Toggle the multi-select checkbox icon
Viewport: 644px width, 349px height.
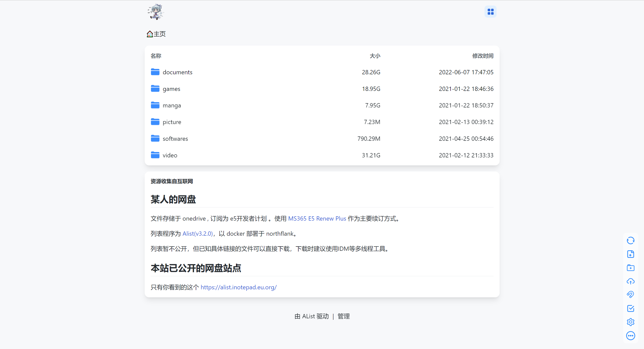tap(630, 308)
